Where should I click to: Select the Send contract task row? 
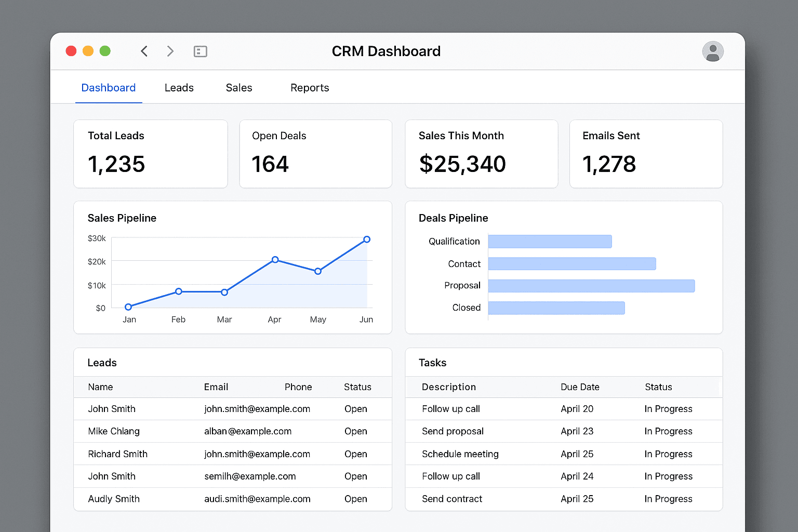pyautogui.click(x=564, y=499)
